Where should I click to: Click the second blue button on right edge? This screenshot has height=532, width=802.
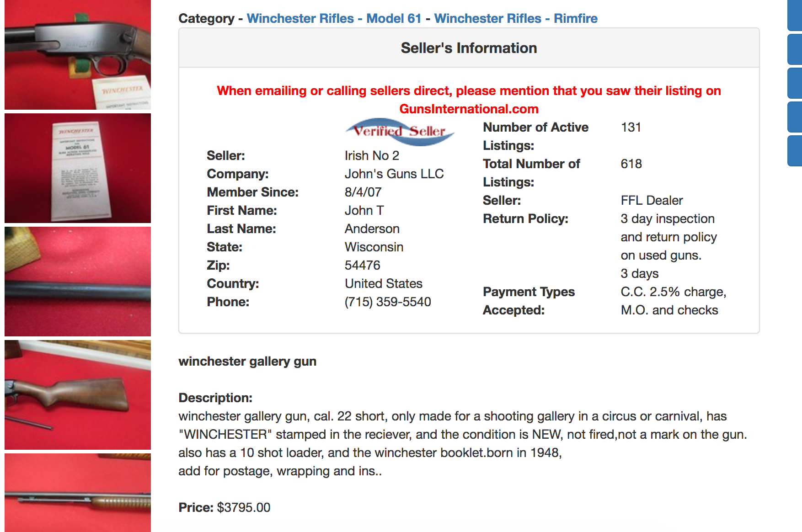795,49
